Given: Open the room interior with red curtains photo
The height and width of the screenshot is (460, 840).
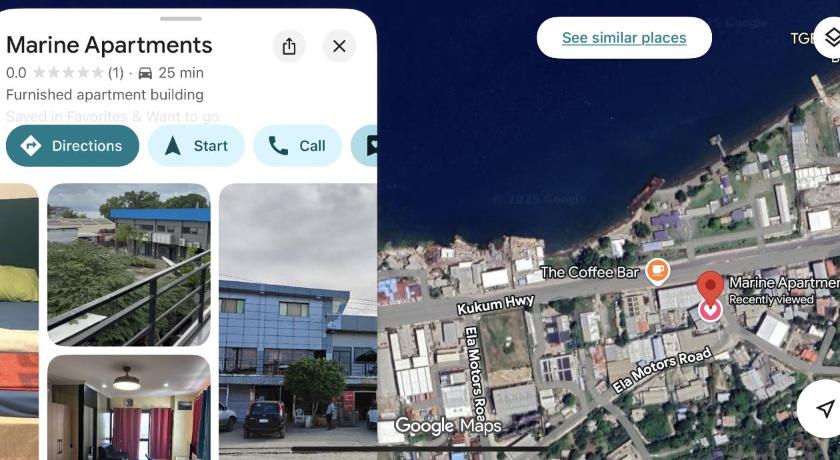Looking at the screenshot, I should tap(129, 408).
